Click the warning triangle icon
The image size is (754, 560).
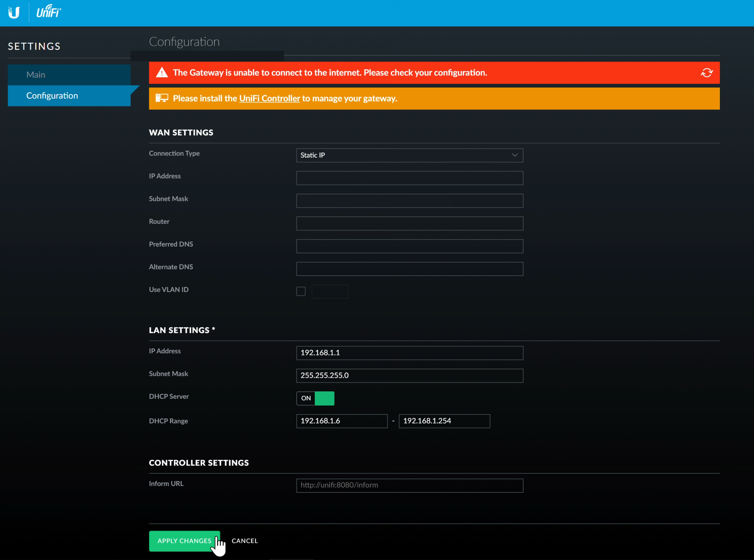pos(162,73)
